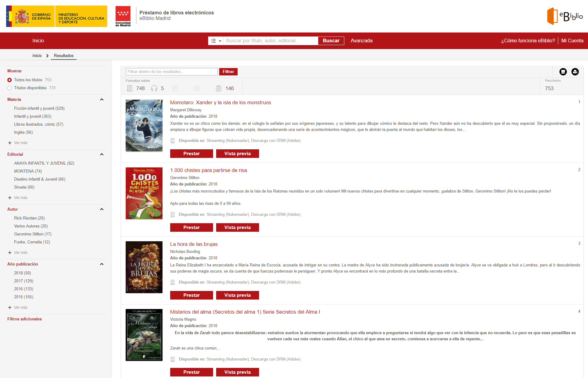Filter by Ficción infantil y juvenil (529)
Viewport: 588px width, 378px height.
coord(39,109)
